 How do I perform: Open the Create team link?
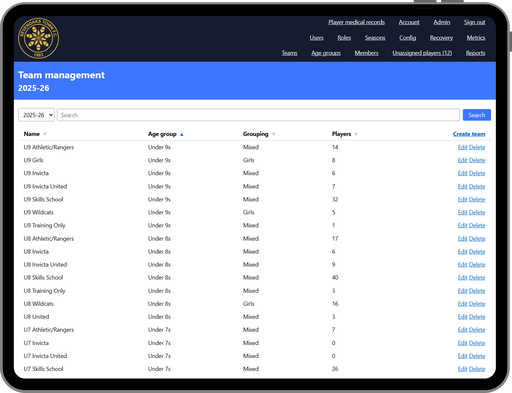tap(469, 134)
